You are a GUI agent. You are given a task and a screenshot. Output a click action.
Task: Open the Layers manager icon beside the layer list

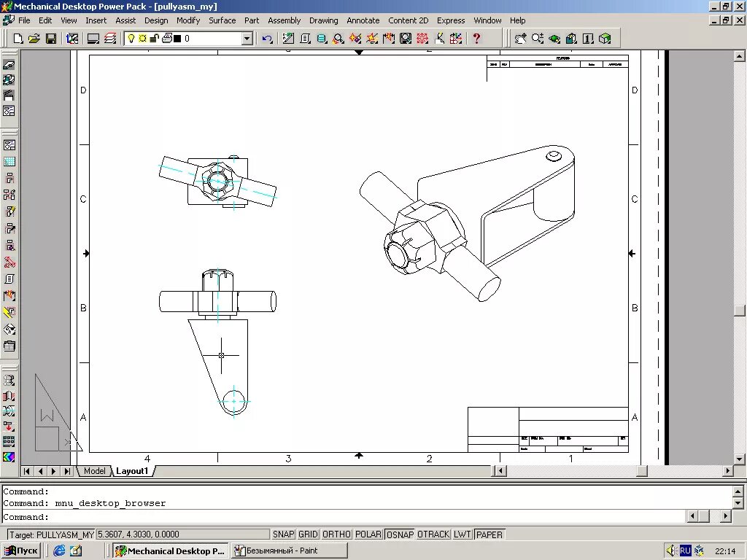click(x=110, y=39)
